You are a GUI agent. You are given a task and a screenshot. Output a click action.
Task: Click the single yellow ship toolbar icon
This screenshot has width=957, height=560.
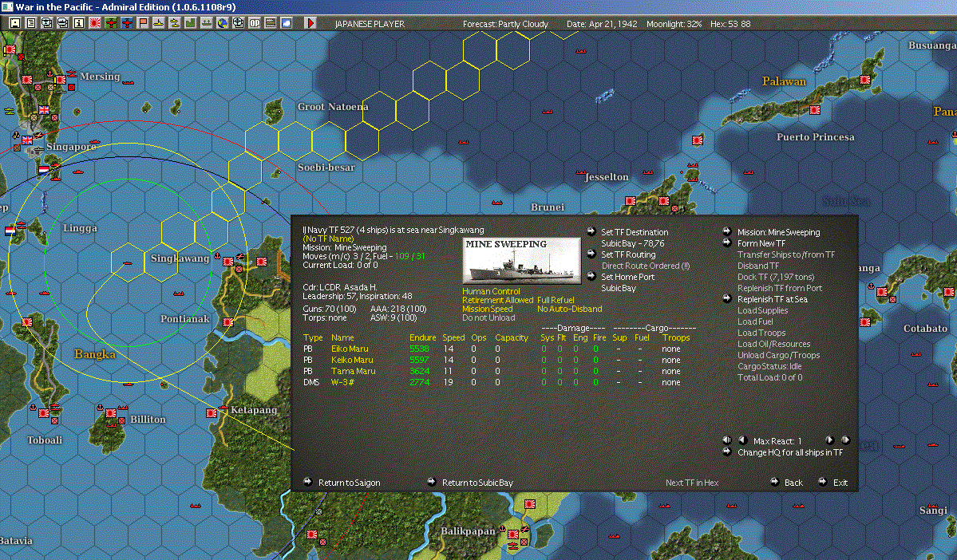pyautogui.click(x=159, y=23)
